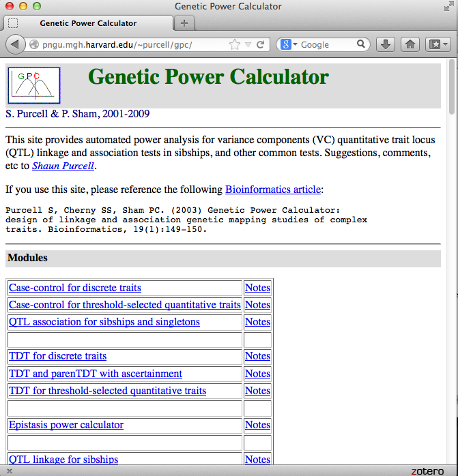Screen dimensions: 458x476
Task: Open TDT for threshold-selected quantitative traits
Action: coord(107,391)
